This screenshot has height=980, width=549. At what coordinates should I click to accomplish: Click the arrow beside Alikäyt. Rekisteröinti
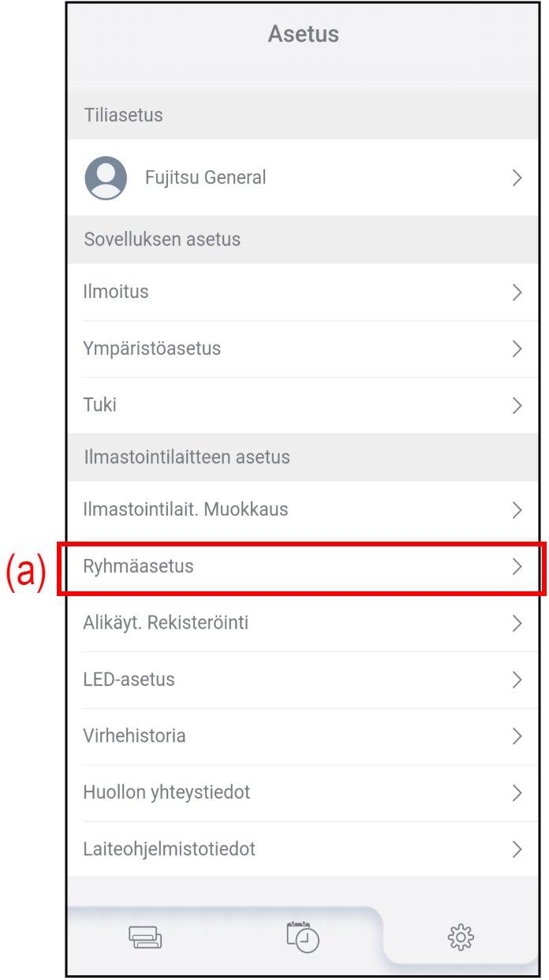[x=517, y=623]
